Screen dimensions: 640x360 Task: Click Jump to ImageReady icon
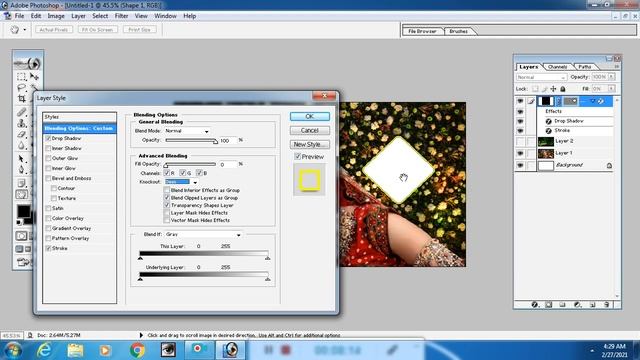(x=24, y=262)
